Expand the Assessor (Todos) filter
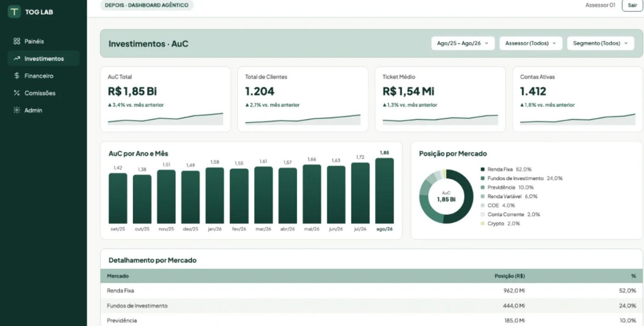Image resolution: width=644 pixels, height=326 pixels. tap(530, 43)
